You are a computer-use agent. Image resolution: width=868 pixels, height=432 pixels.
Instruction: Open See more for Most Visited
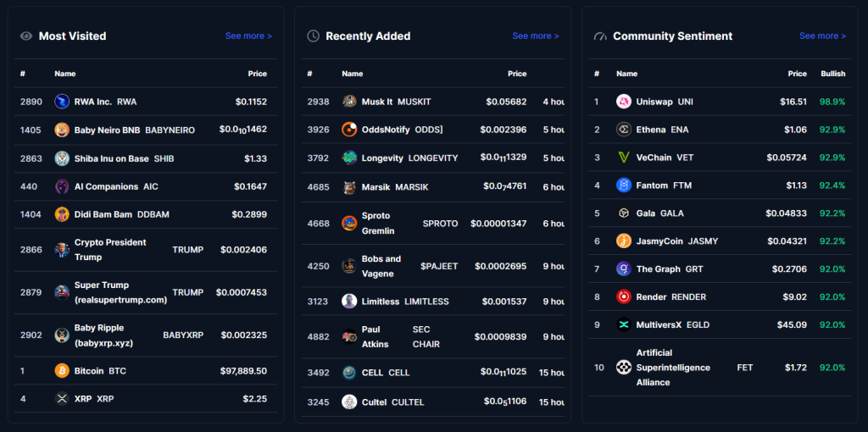coord(248,36)
